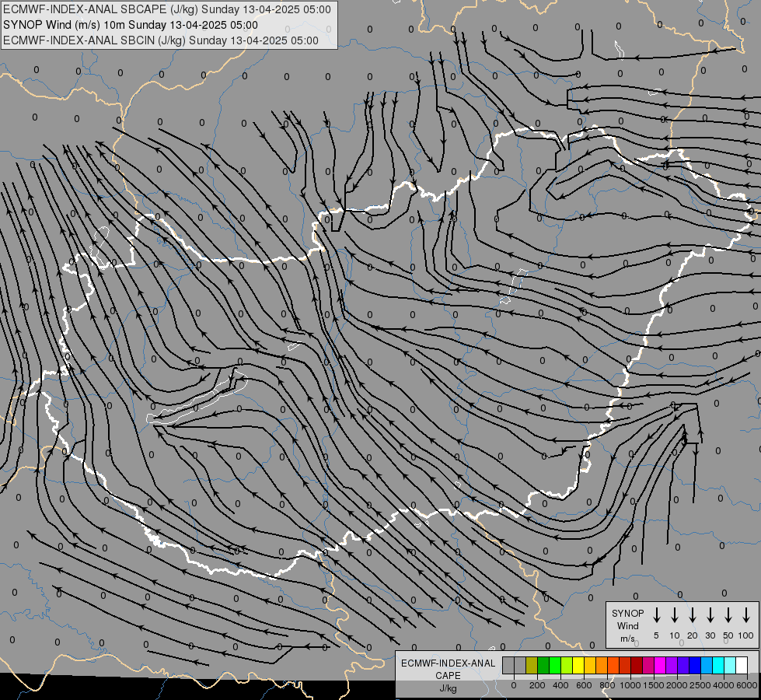Click the 30 label in the wind legend

pyautogui.click(x=710, y=635)
